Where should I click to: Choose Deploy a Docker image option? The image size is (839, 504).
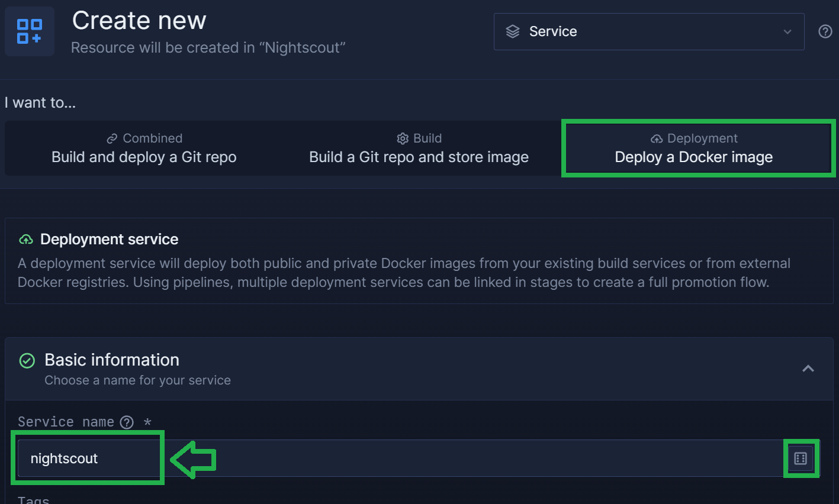(x=694, y=148)
